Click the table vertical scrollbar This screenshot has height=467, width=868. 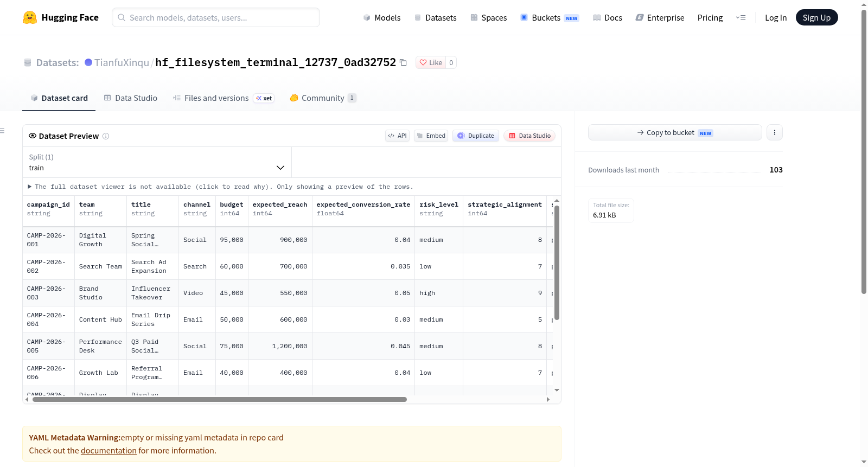click(x=557, y=263)
